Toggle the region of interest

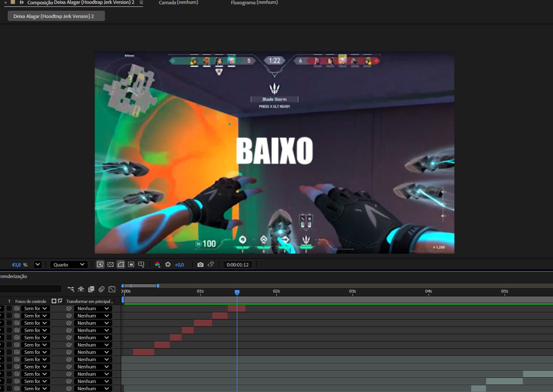click(x=131, y=265)
